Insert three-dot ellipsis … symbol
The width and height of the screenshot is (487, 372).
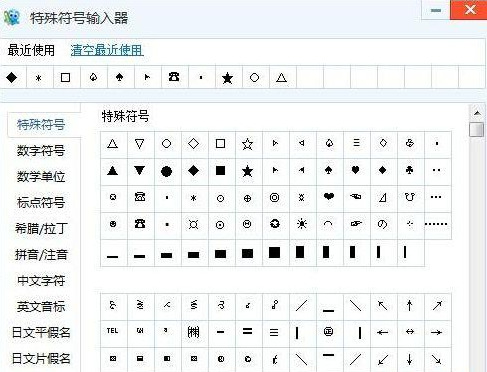[436, 197]
